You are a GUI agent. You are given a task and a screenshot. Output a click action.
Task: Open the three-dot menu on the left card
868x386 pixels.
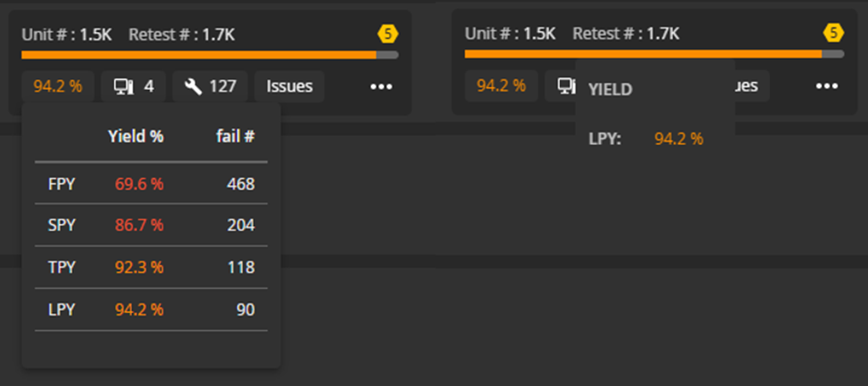[381, 87]
